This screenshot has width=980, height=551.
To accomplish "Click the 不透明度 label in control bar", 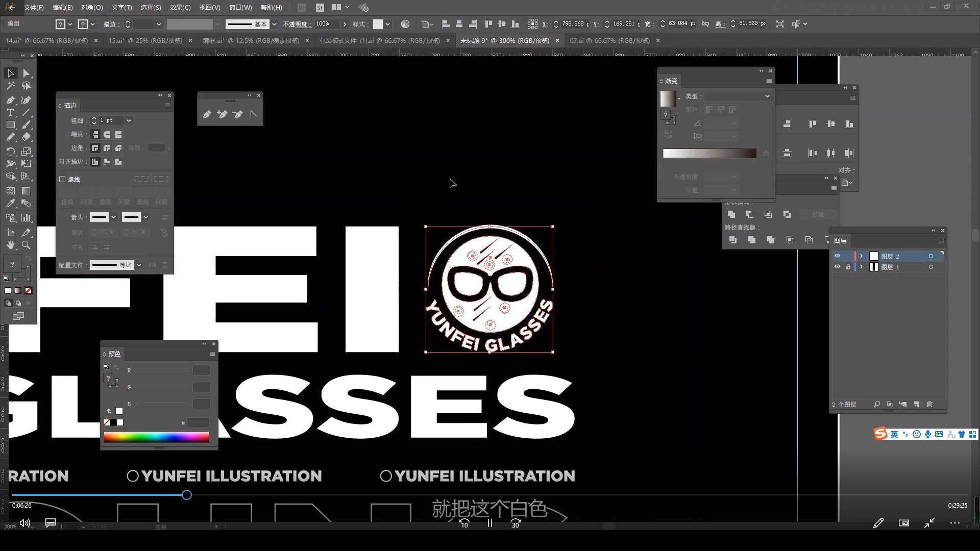I will 295,24.
